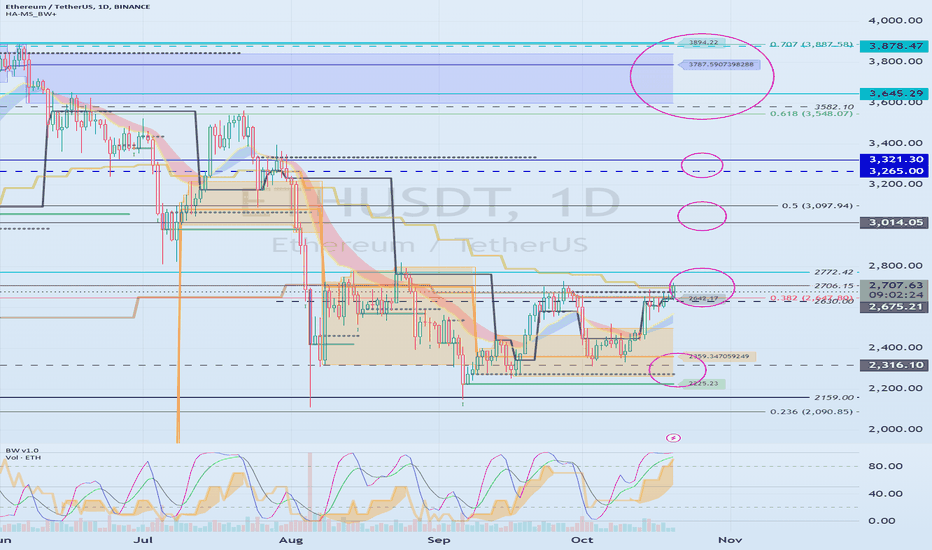The image size is (932, 550).
Task: Click the Oct label on time axis
Action: click(x=582, y=540)
